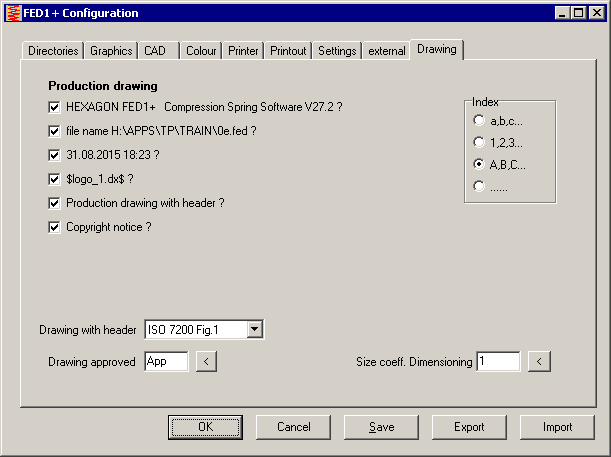The height and width of the screenshot is (457, 611).
Task: Click the Export button
Action: (469, 427)
